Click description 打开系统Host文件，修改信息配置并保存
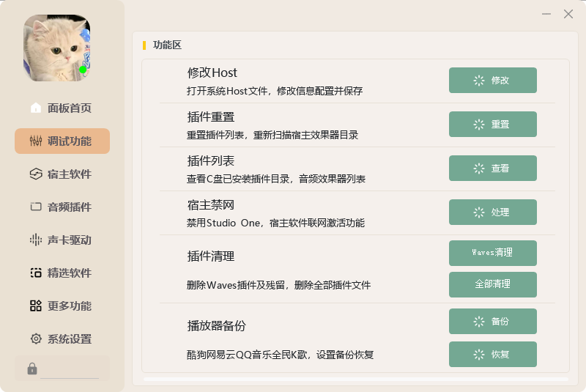Screen dimensions: 586x392 click(x=275, y=91)
